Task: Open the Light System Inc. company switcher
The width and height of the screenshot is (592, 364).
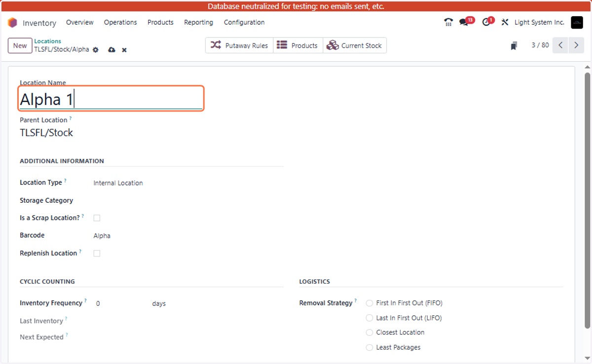Action: point(539,22)
